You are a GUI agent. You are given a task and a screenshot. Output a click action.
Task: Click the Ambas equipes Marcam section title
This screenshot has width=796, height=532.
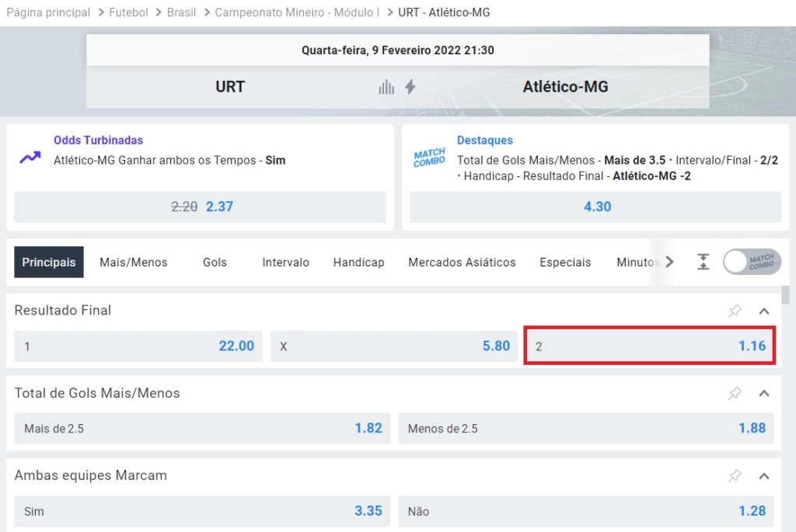coord(90,475)
